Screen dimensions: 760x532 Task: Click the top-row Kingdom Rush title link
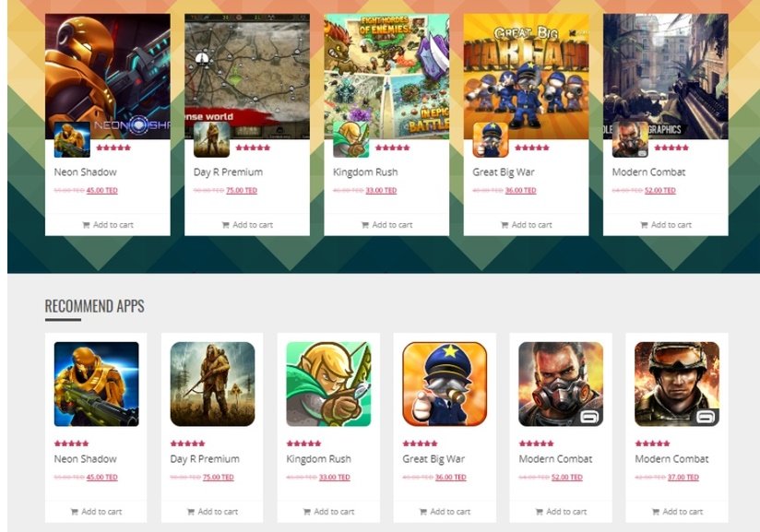pos(365,172)
